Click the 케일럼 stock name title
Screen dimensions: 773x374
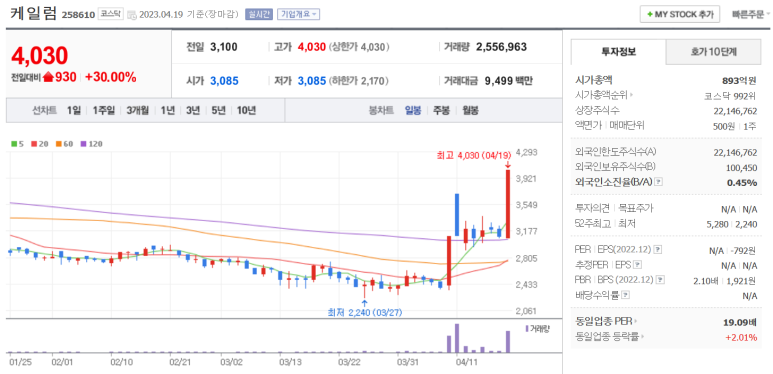pyautogui.click(x=33, y=13)
